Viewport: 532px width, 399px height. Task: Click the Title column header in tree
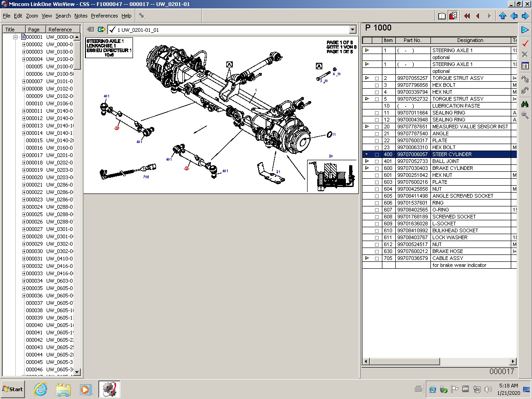click(14, 30)
